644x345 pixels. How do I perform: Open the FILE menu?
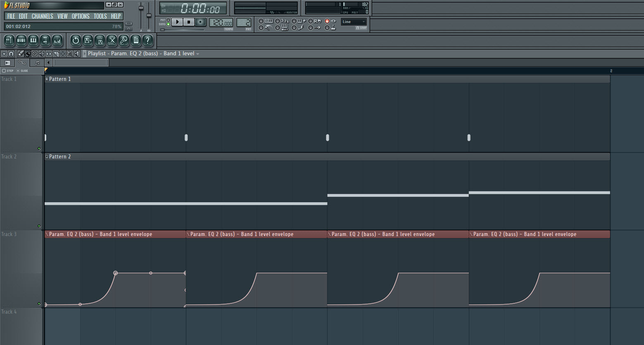click(x=11, y=16)
